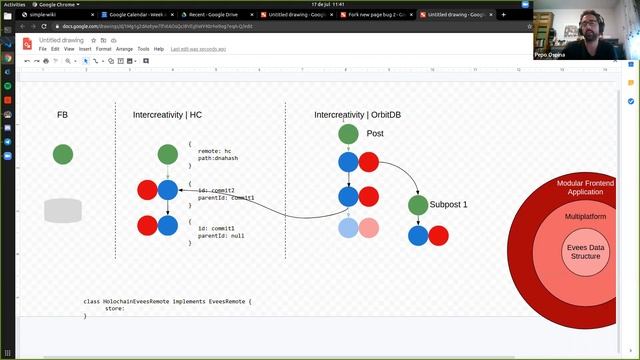Star the Untitled drawing document
This screenshot has height=360, width=640.
93,40
